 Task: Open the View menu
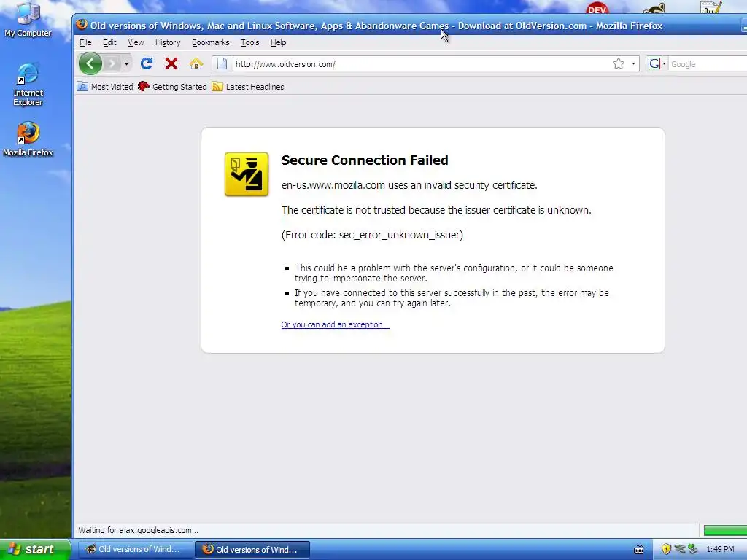coord(136,42)
